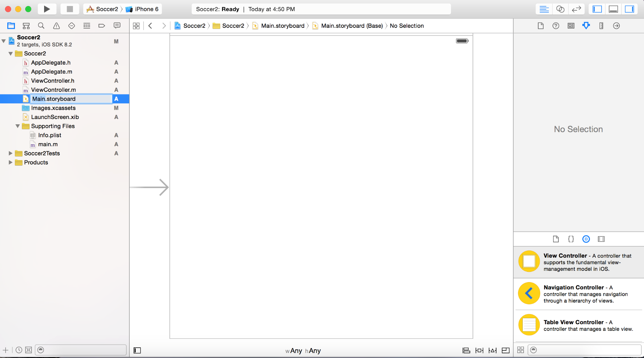Toggle the navigator panel visibility
The height and width of the screenshot is (358, 644).
click(597, 9)
